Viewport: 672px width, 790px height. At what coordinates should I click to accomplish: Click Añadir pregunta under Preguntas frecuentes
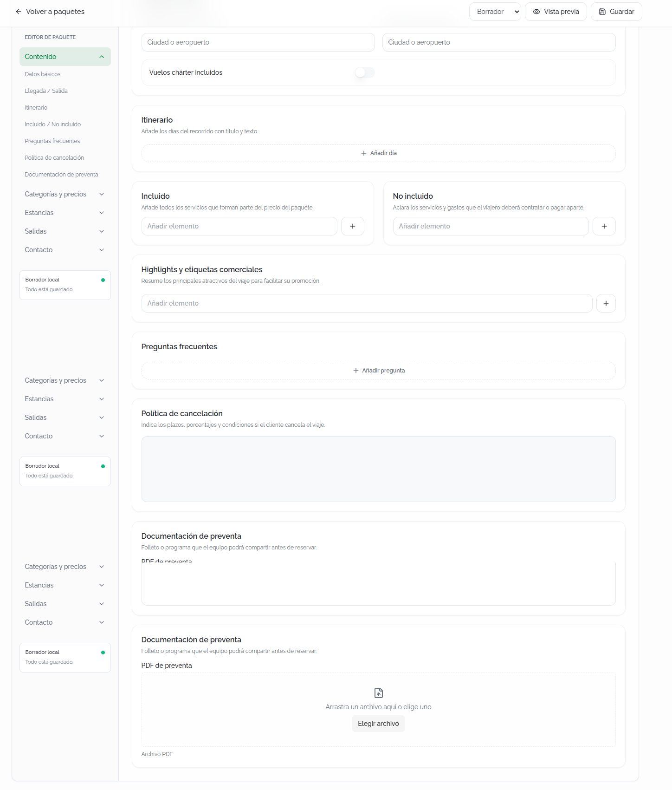click(x=379, y=371)
